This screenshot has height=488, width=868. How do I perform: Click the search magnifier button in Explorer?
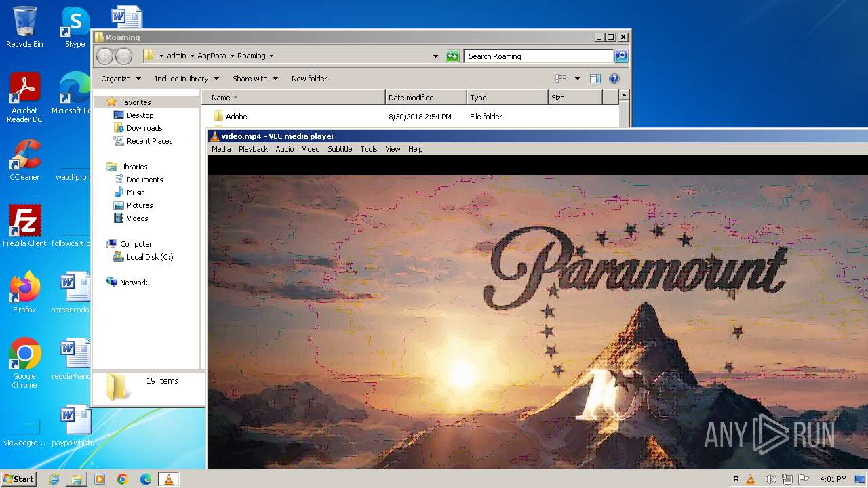click(620, 56)
